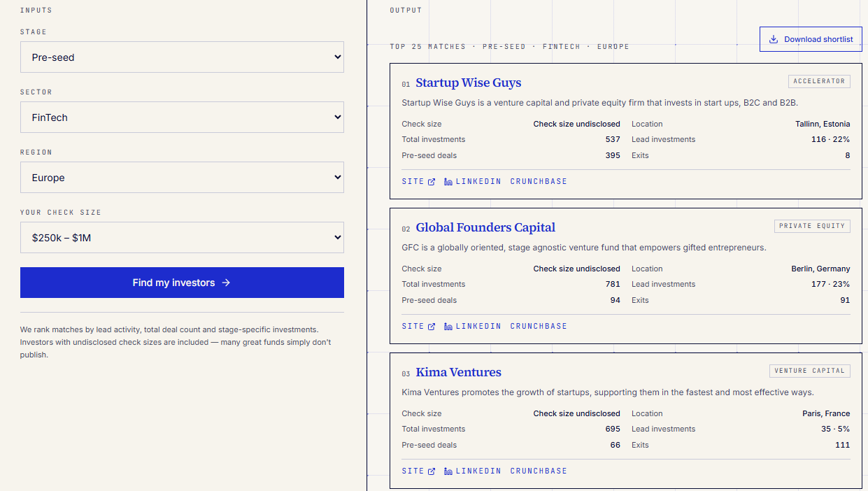This screenshot has height=491, width=868.
Task: Open the Startup Wise Guys title link
Action: [469, 83]
